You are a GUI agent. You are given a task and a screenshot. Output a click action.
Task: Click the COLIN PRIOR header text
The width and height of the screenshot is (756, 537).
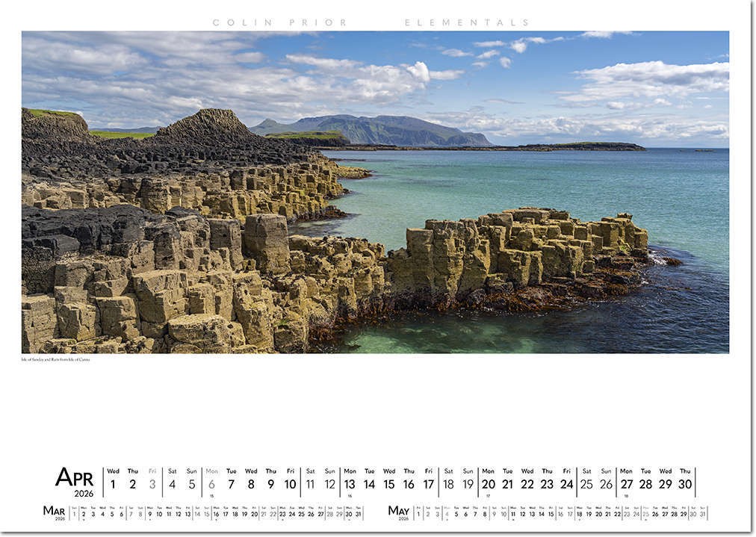click(x=279, y=22)
